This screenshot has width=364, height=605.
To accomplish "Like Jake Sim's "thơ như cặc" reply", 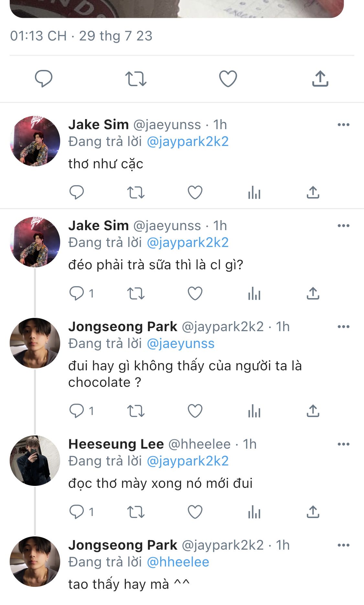I will 195,193.
